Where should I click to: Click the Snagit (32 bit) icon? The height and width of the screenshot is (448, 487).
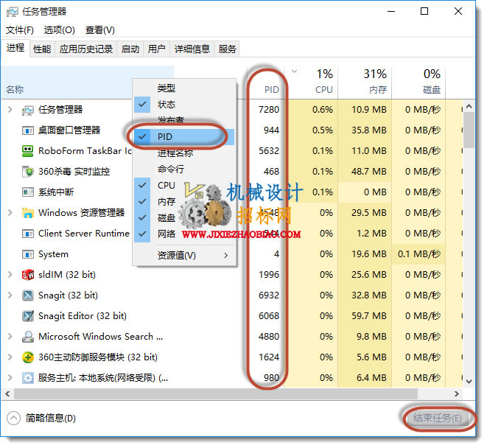point(28,295)
